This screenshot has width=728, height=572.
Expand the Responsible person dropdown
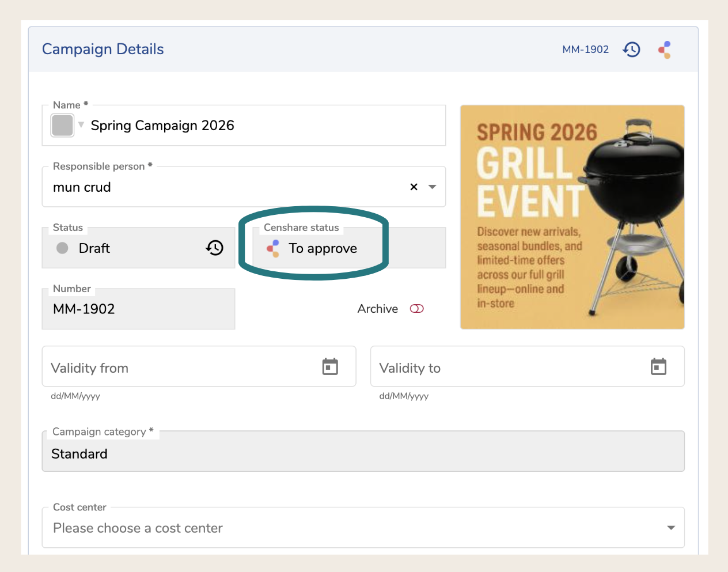click(433, 187)
